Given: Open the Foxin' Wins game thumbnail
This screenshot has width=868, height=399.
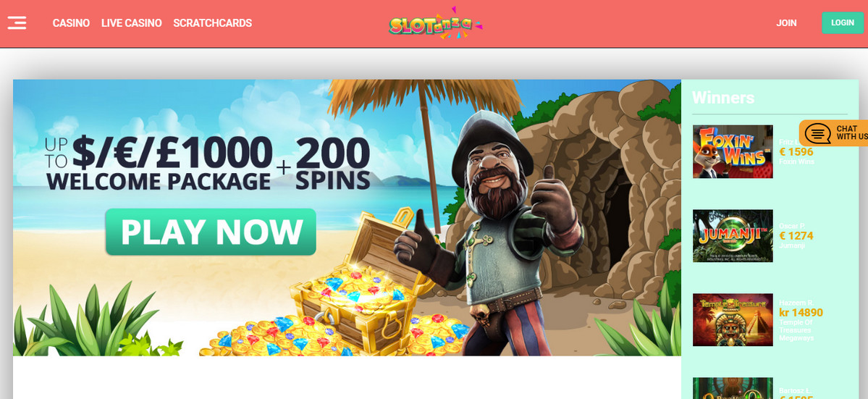Looking at the screenshot, I should [x=733, y=151].
